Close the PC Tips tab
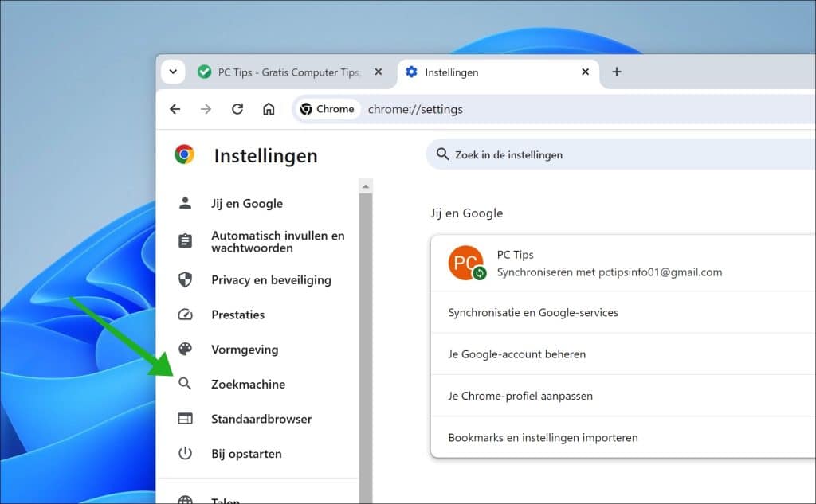The width and height of the screenshot is (816, 504). point(379,72)
